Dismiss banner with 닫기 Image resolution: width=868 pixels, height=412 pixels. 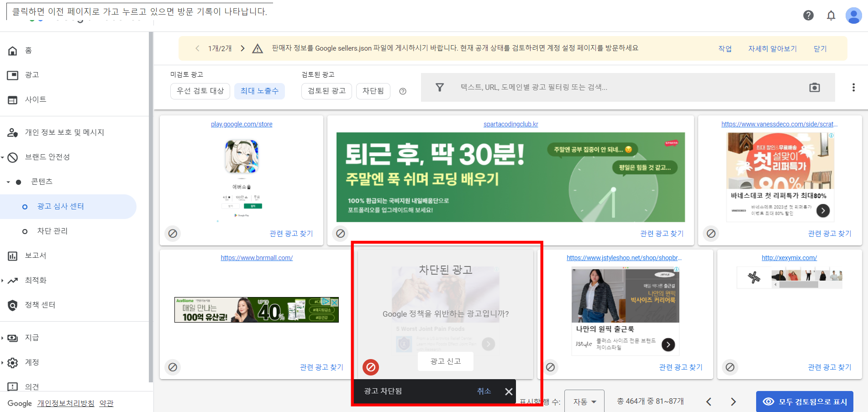click(x=820, y=48)
